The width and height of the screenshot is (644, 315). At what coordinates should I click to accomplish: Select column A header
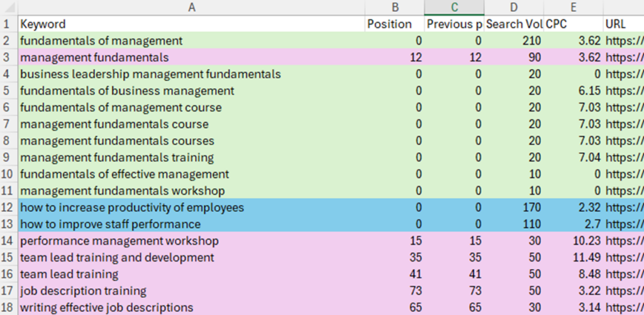191,7
